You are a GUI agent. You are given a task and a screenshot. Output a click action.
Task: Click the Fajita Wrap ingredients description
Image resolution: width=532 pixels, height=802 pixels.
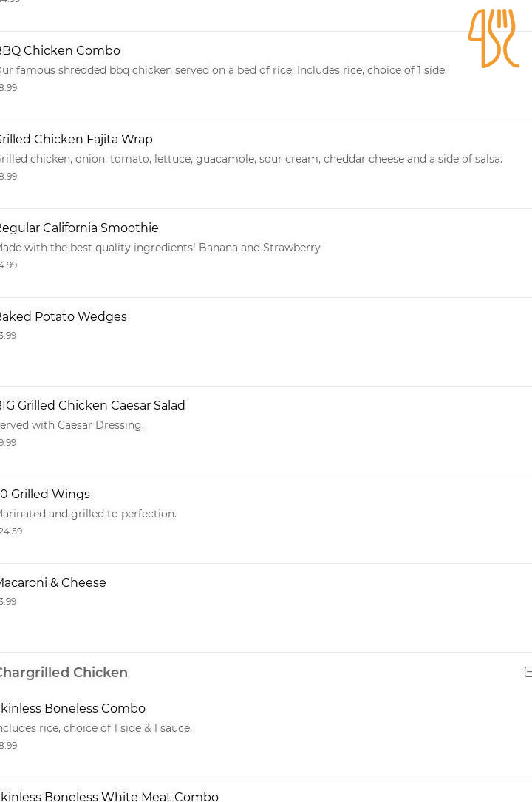click(251, 159)
